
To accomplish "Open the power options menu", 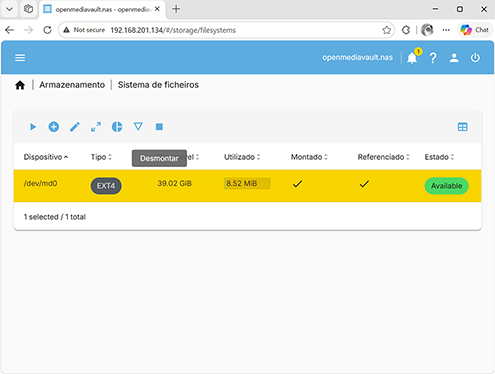I will (475, 58).
